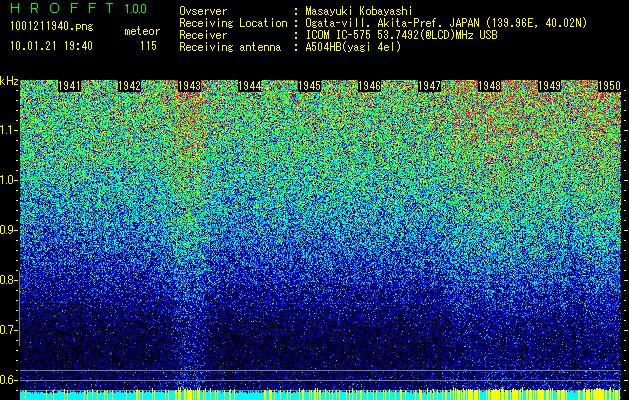Screen dimensions: 629x400
Task: Click the 0.8 frequency axis label
Action: 8,280
